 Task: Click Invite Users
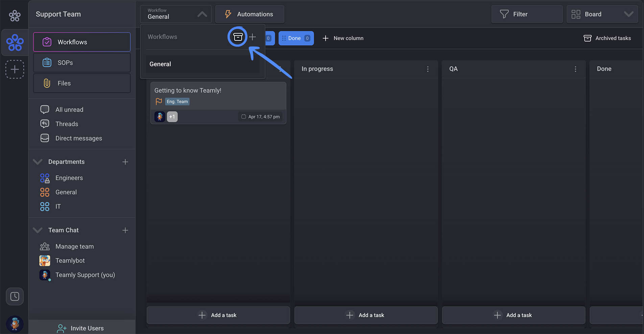click(x=82, y=328)
